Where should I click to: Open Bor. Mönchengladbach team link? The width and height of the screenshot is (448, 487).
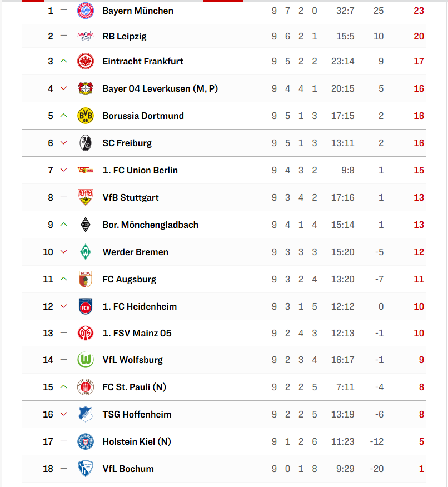[151, 225]
